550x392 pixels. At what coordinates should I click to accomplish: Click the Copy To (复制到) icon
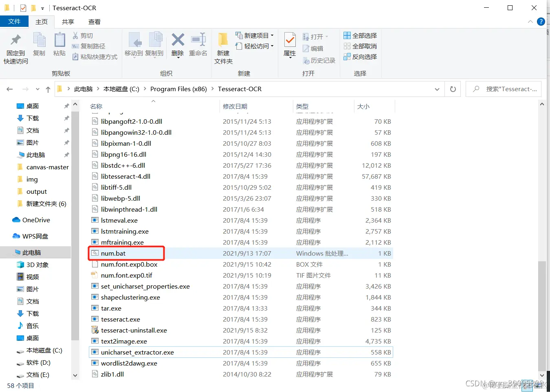[x=155, y=40]
